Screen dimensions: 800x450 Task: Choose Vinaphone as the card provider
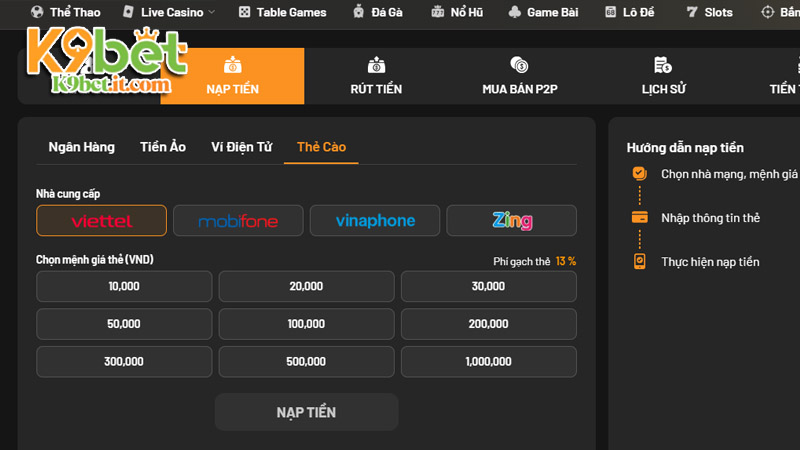coord(375,220)
